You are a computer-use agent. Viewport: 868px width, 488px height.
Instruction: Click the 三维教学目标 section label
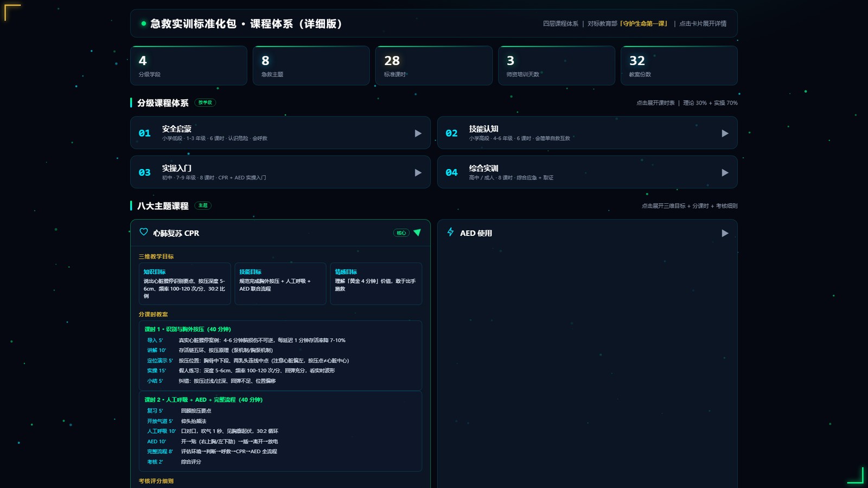click(x=156, y=256)
